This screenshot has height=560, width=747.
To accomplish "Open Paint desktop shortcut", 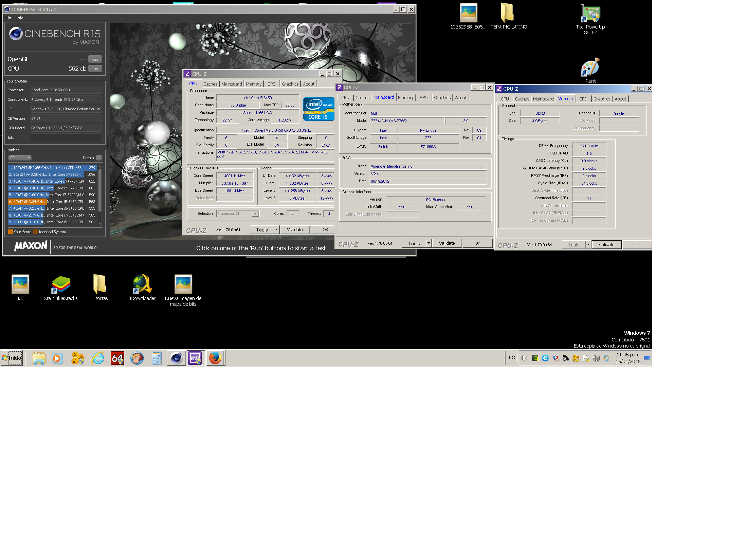I will coord(590,71).
